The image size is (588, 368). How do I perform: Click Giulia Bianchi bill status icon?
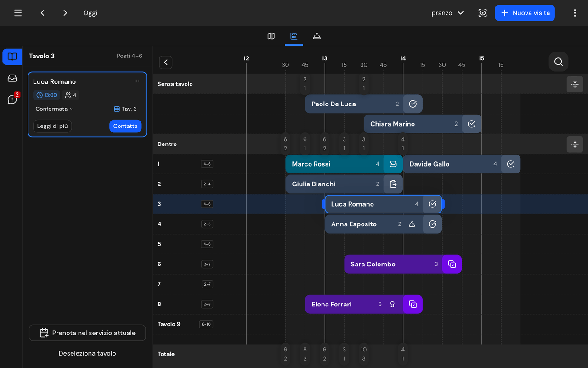[393, 184]
